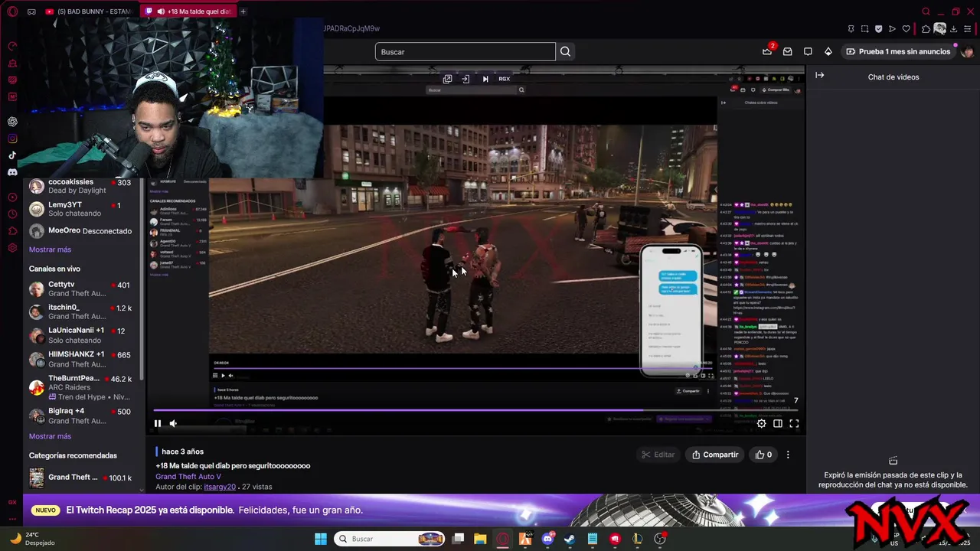980x551 pixels.
Task: Open Prime loot crown icon
Action: (x=767, y=51)
